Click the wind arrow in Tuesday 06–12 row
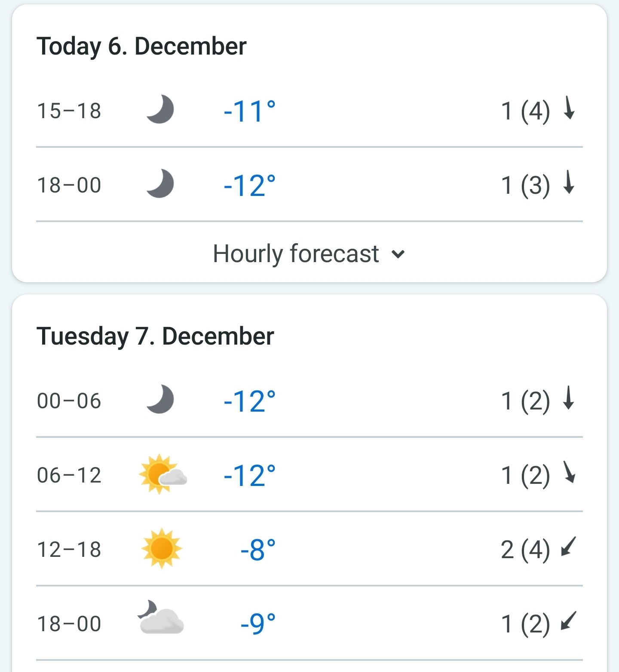The width and height of the screenshot is (619, 672). coord(569,472)
